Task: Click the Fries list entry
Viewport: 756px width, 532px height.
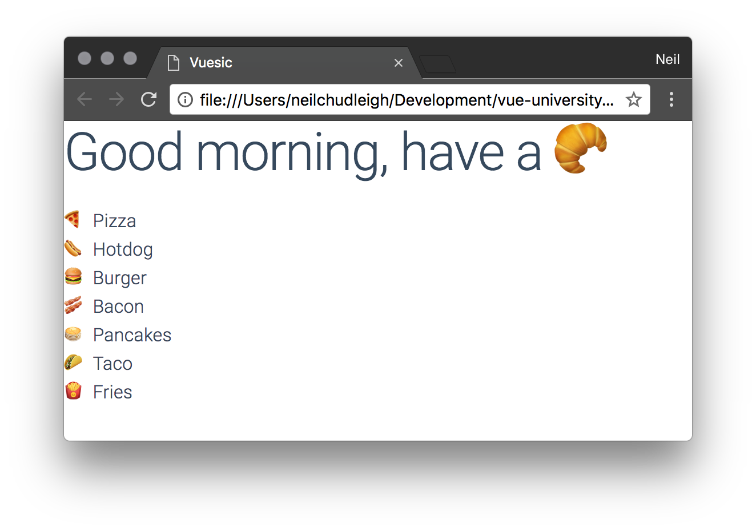Action: (x=112, y=392)
